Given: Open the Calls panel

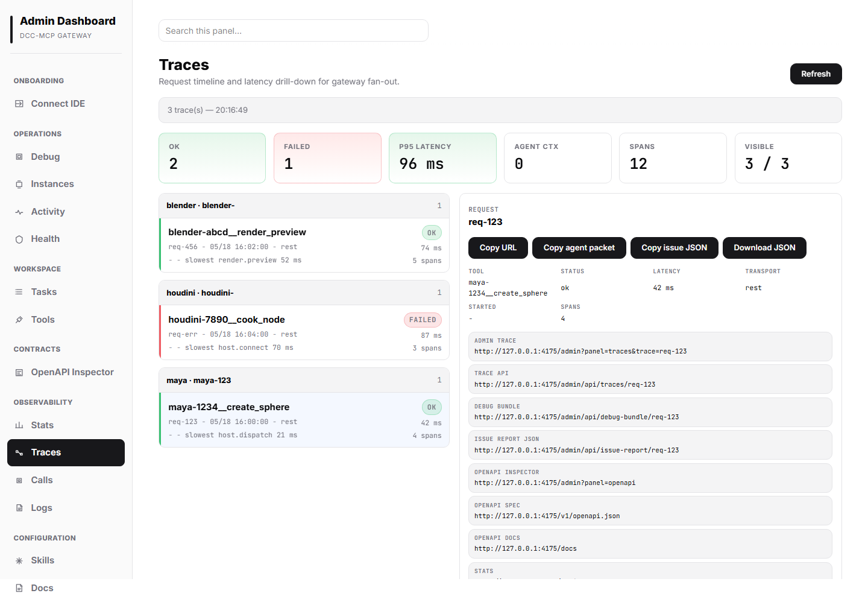Looking at the screenshot, I should [x=66, y=480].
